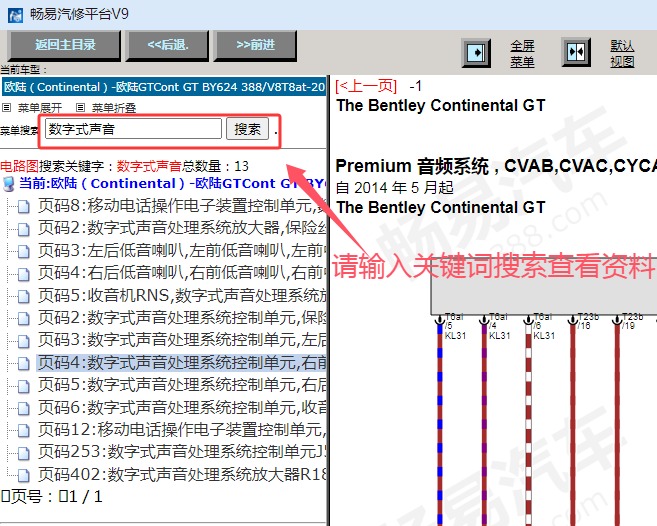Click the page number text 页号: 1 / 1
This screenshot has height=526, width=657.
(x=52, y=497)
